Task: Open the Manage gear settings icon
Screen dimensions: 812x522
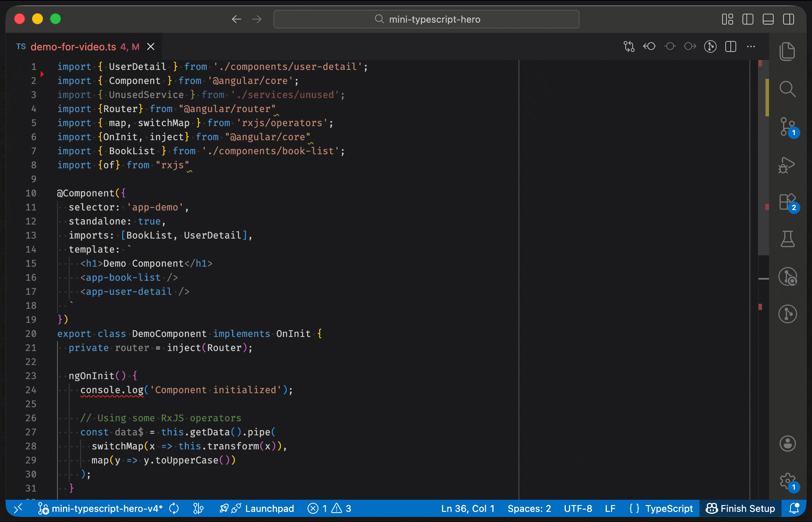Action: [787, 481]
